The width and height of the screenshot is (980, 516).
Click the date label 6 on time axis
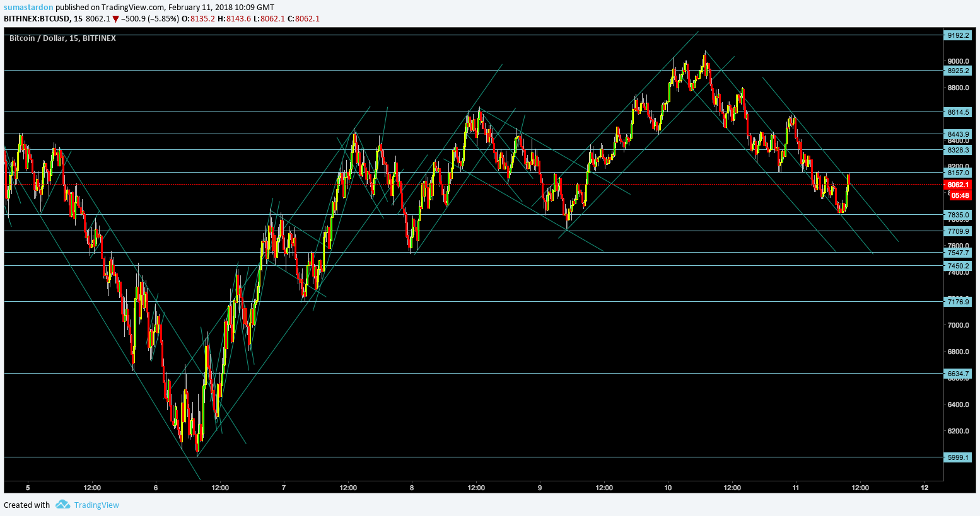(156, 488)
